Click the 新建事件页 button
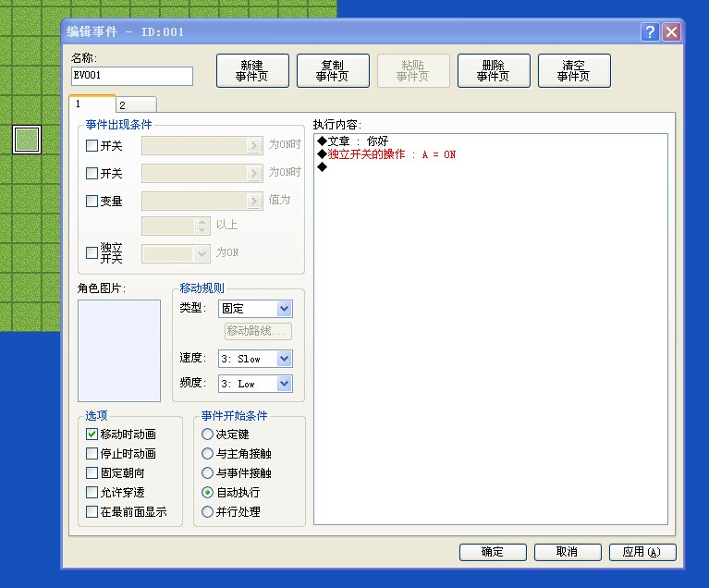 click(252, 70)
